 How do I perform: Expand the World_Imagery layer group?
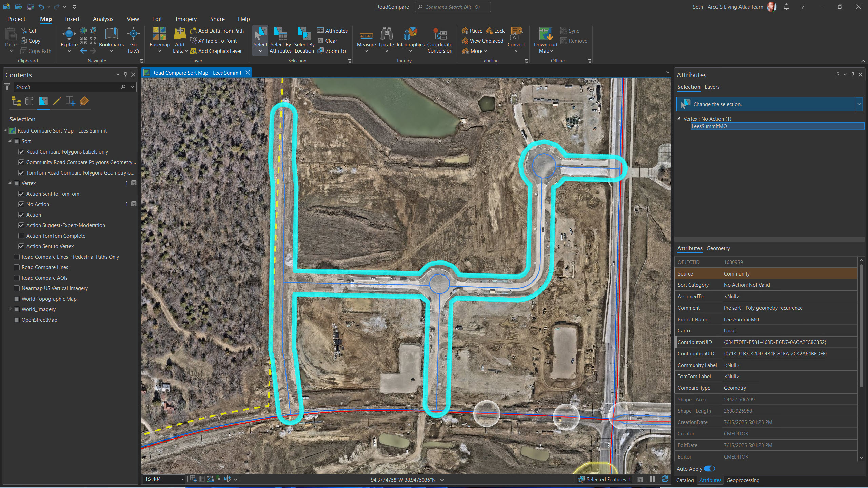[x=11, y=309]
